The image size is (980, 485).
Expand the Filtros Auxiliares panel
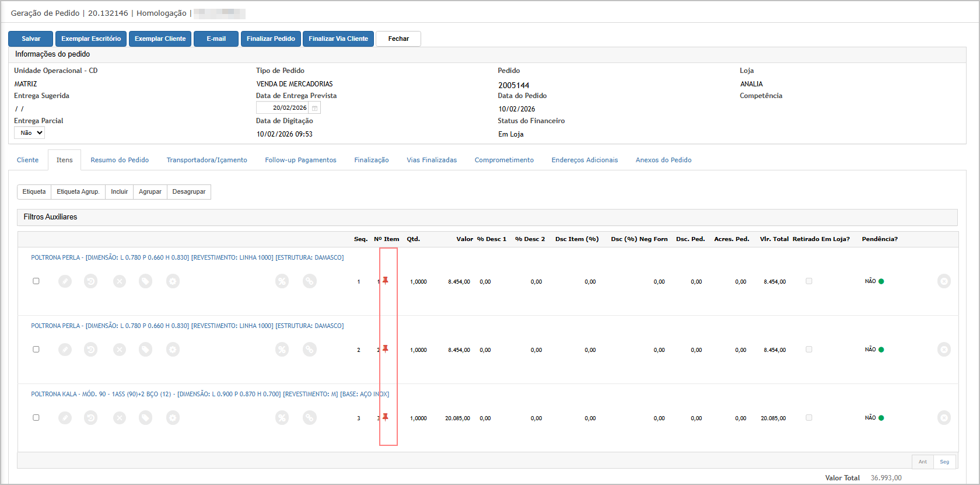pos(50,217)
